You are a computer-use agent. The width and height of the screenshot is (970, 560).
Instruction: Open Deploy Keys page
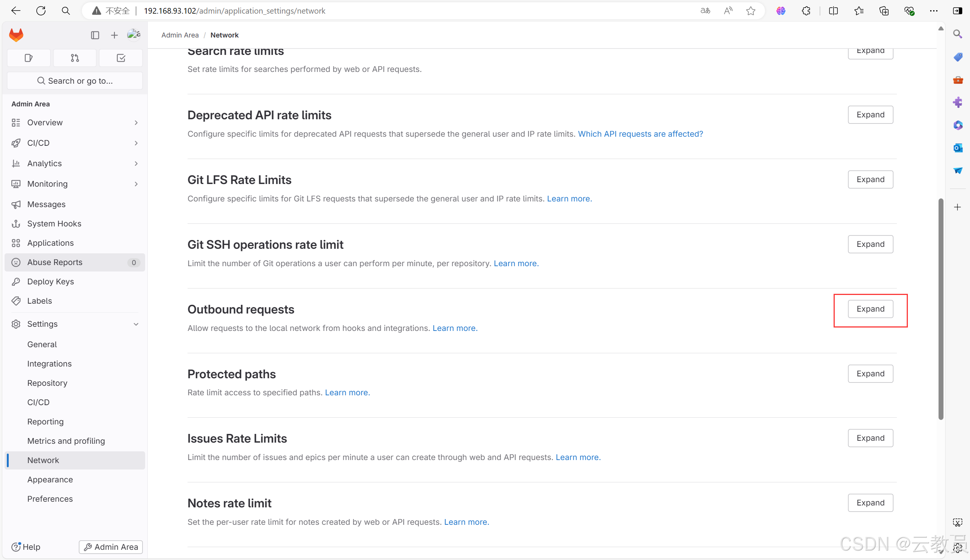pyautogui.click(x=75, y=282)
